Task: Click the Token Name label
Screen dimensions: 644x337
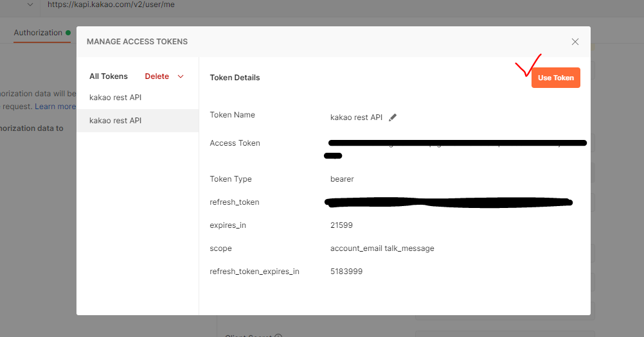Action: point(233,115)
